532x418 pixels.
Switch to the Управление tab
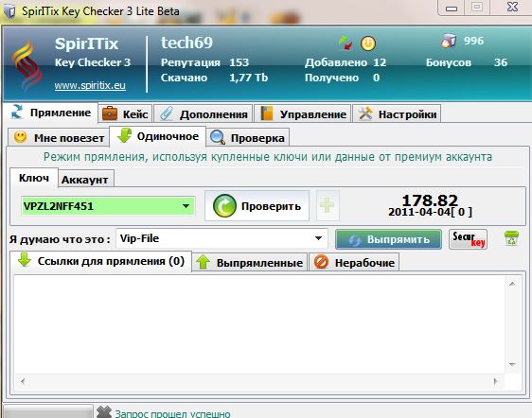303,114
